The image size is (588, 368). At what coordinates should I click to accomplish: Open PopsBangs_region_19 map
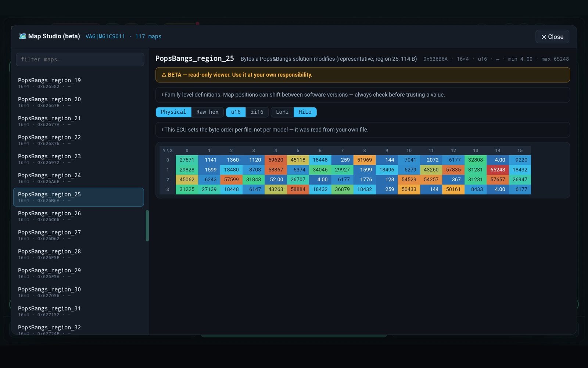pos(78,83)
